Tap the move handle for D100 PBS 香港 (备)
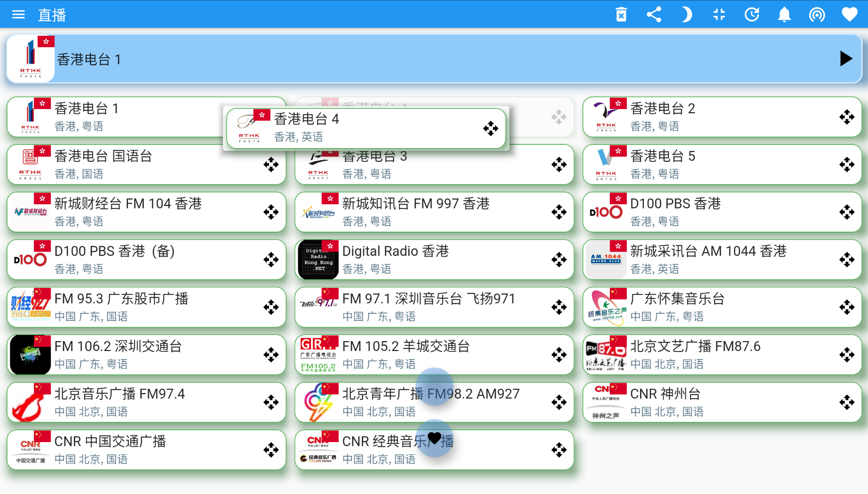 [271, 260]
